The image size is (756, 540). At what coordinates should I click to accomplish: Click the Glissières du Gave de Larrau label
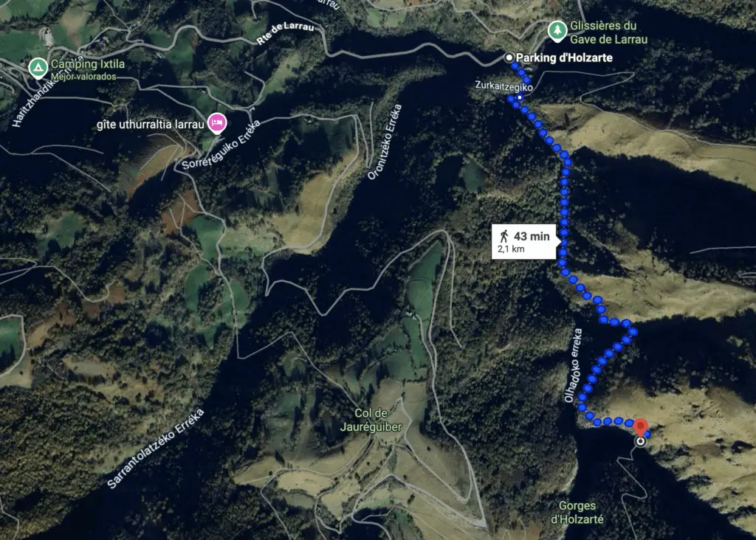(x=608, y=32)
